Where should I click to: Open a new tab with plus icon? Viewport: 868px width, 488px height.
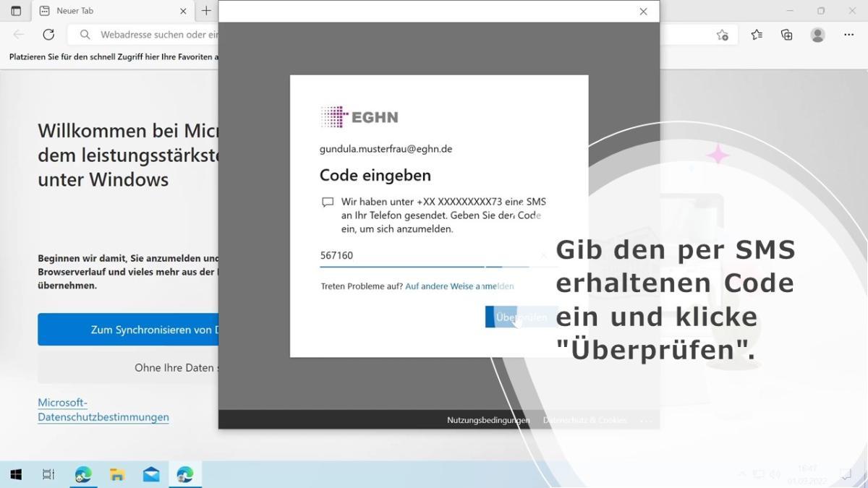(x=206, y=11)
